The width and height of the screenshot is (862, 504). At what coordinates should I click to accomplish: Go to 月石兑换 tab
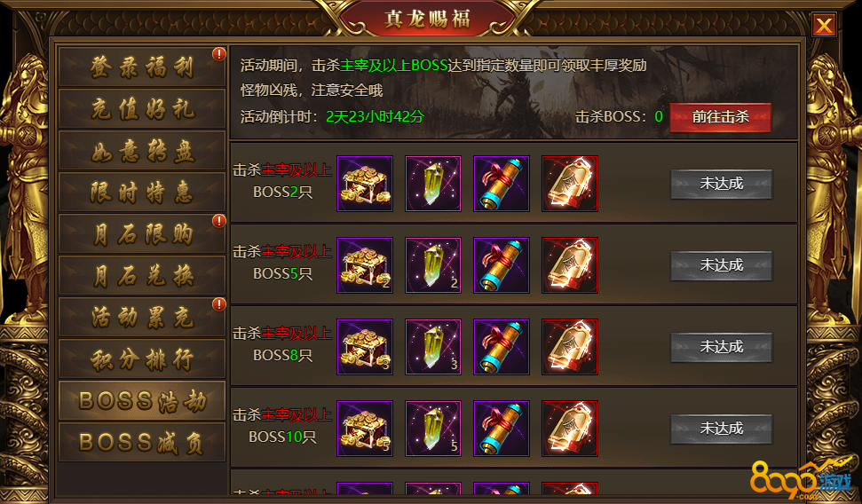point(142,275)
